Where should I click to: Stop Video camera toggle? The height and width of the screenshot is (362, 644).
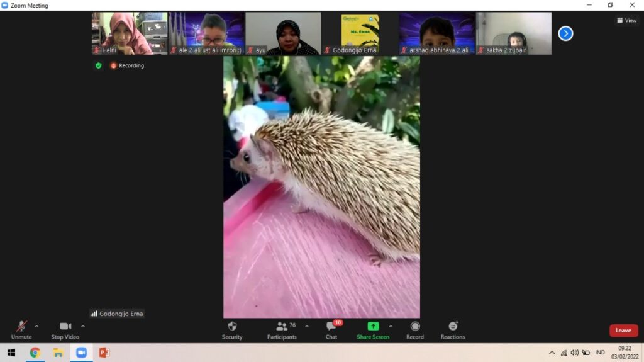coord(65,330)
